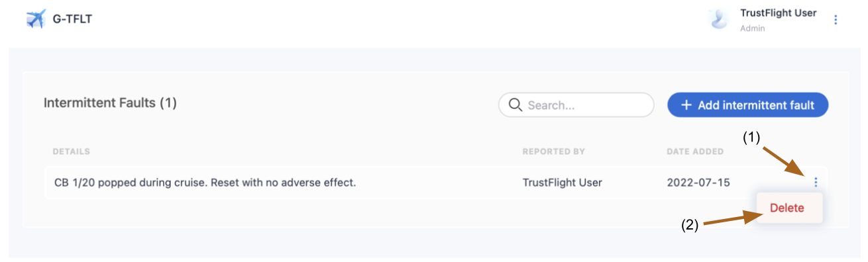The image size is (868, 262).
Task: Open the three-dot menu beside the user profile
Action: pyautogui.click(x=836, y=20)
